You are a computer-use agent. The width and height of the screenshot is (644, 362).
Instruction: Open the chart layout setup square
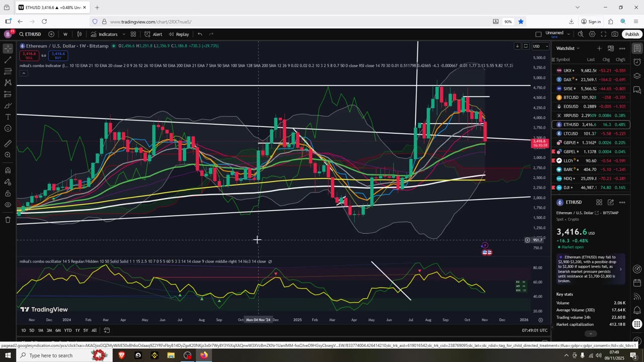tap(538, 34)
